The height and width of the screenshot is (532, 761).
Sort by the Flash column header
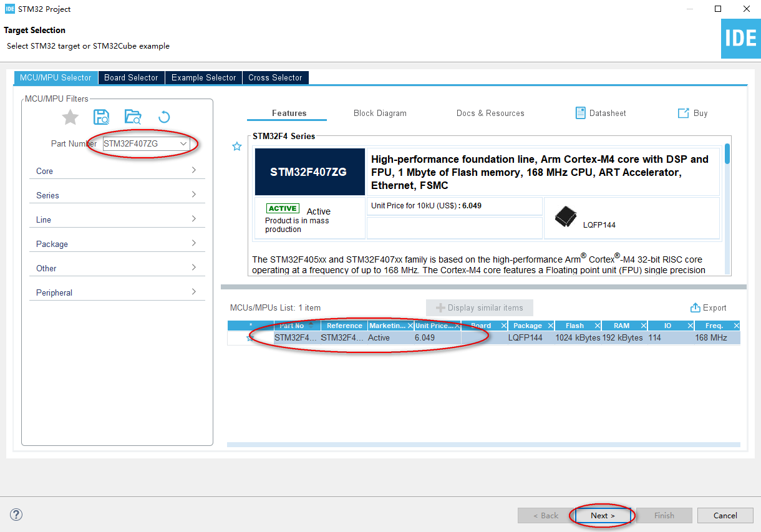point(574,326)
